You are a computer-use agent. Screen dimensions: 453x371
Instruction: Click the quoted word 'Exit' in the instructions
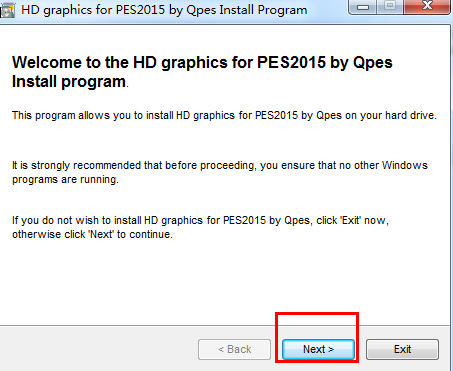coord(350,220)
